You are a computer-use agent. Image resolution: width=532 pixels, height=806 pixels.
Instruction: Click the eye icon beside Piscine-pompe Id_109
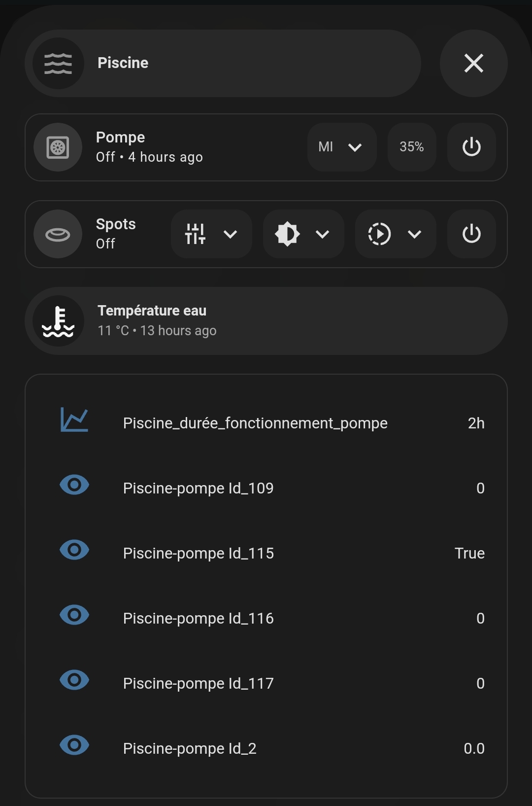tap(74, 485)
